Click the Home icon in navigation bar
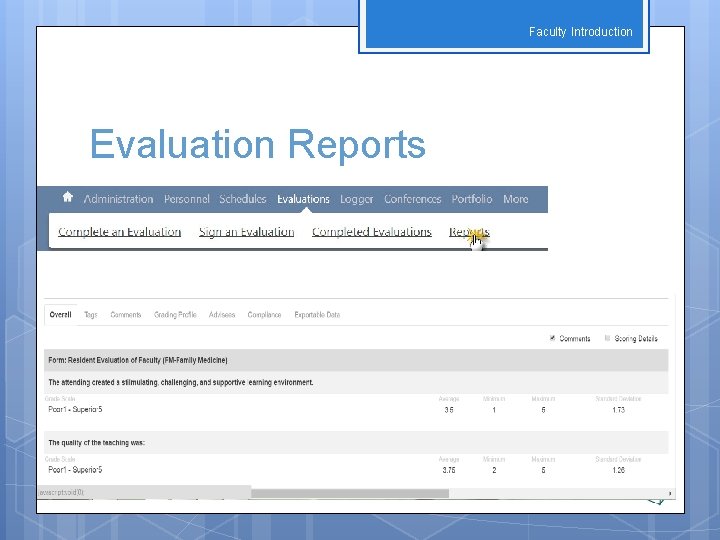Image resolution: width=720 pixels, height=540 pixels. [x=68, y=197]
